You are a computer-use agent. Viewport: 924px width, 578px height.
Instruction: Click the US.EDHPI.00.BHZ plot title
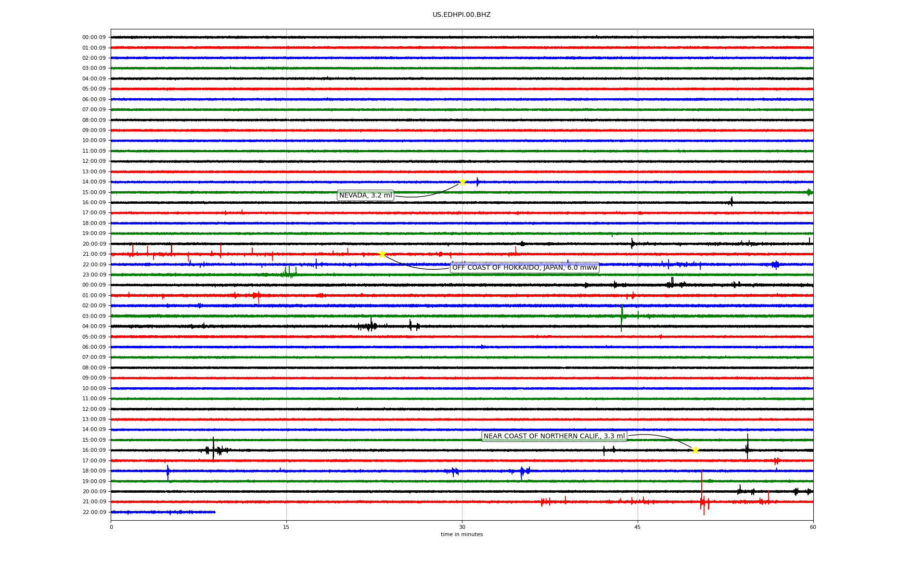462,15
